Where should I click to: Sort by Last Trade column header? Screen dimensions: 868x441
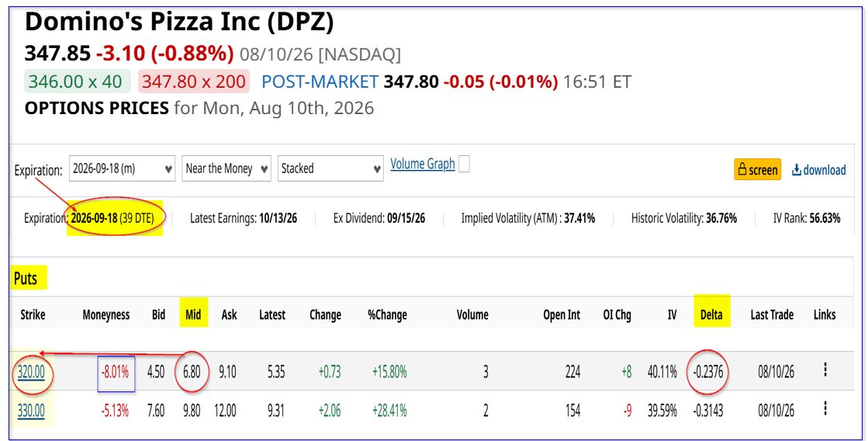[772, 314]
